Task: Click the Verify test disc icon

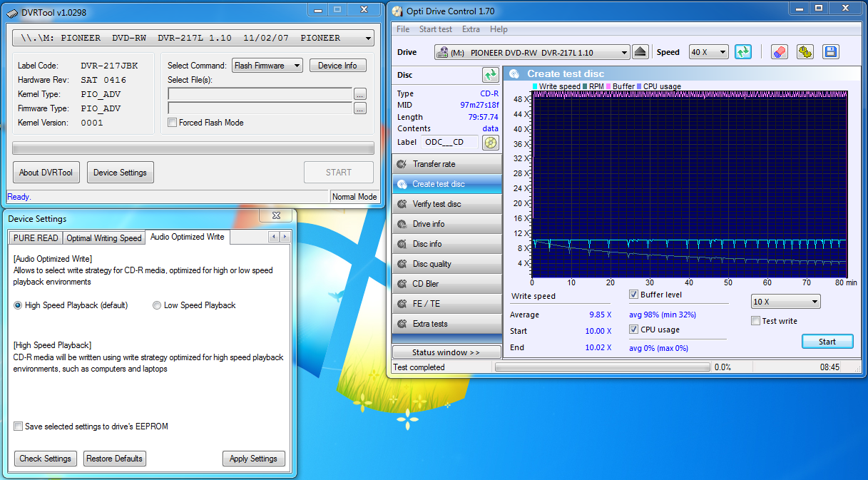Action: 402,204
